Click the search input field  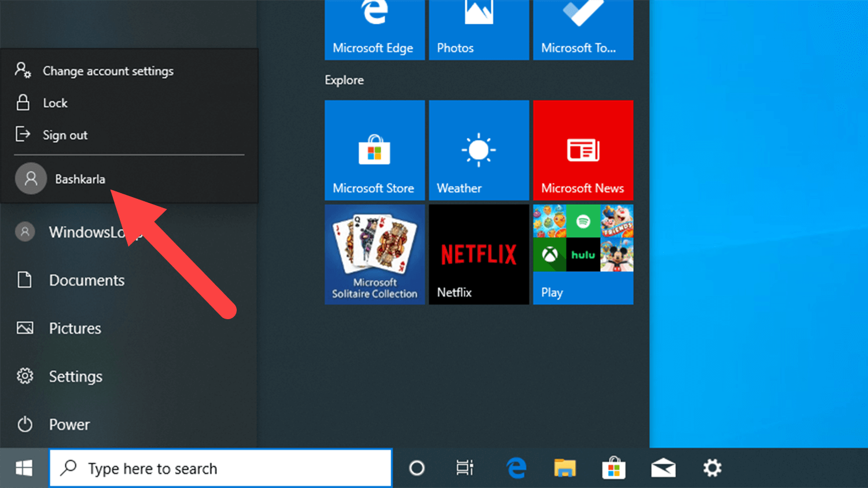click(x=220, y=468)
